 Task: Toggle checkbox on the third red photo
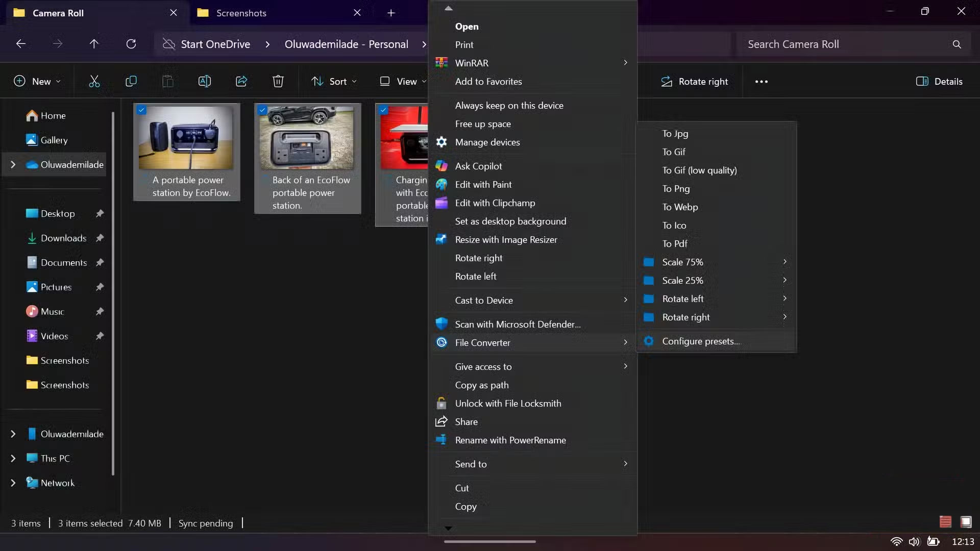click(x=383, y=110)
